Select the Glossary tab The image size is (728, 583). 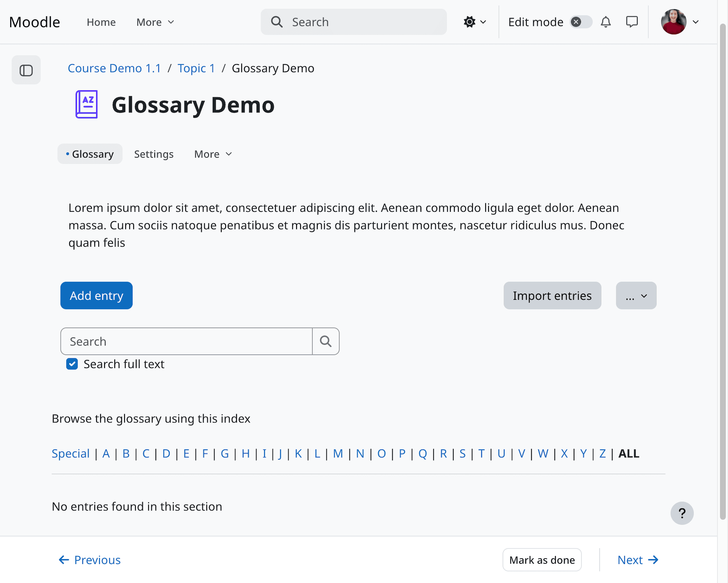[x=90, y=154]
